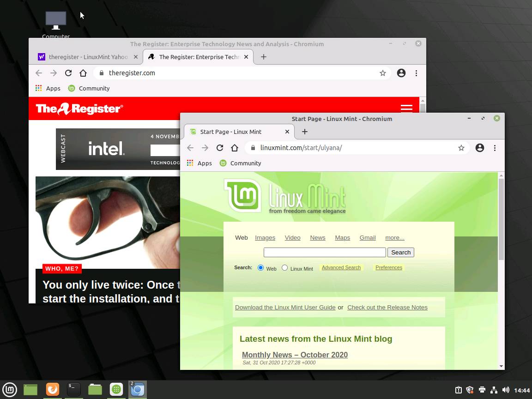532x399 pixels.
Task: Open Chromium three-dot menu in Linux Mint window
Action: point(495,148)
